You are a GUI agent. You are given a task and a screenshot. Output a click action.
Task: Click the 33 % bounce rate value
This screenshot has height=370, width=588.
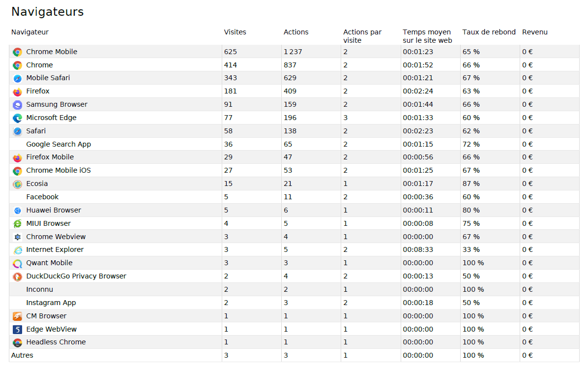(471, 249)
